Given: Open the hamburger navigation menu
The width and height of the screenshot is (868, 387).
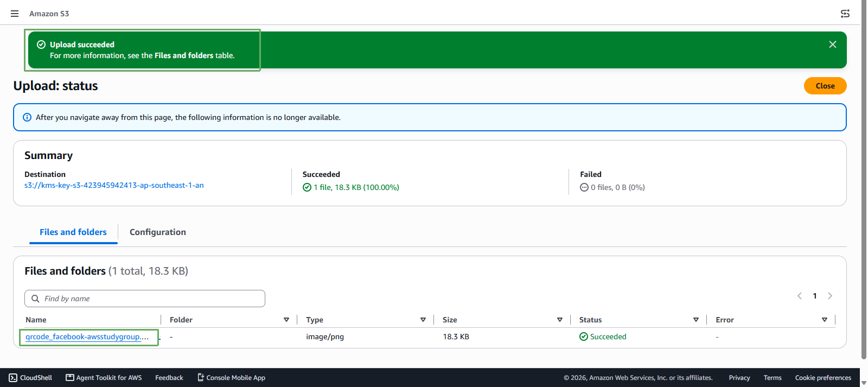Looking at the screenshot, I should [x=15, y=14].
